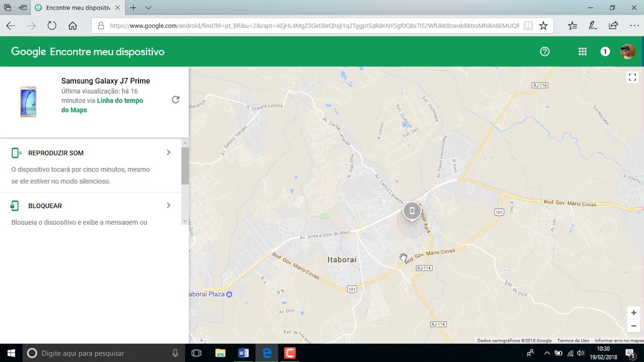Click the address bar URL
Screen dimensions: 644x362
[x=314, y=26]
